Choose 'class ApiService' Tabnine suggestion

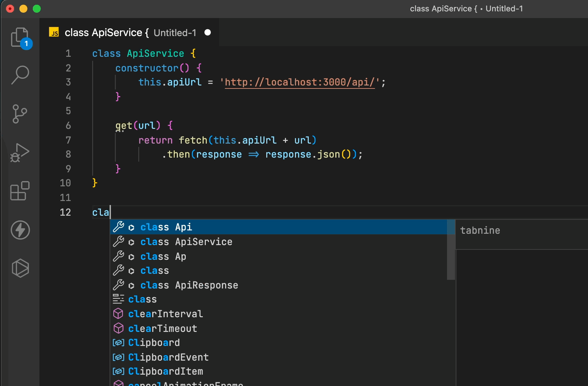point(186,242)
